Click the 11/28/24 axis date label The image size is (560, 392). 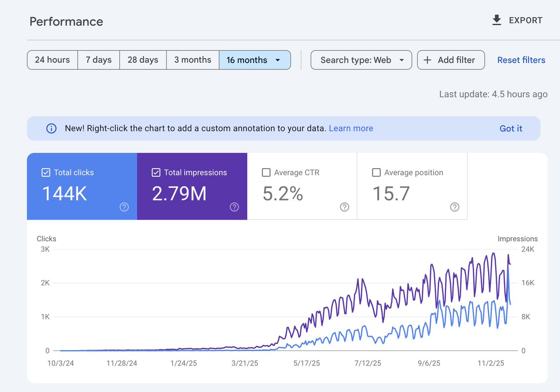(x=121, y=363)
